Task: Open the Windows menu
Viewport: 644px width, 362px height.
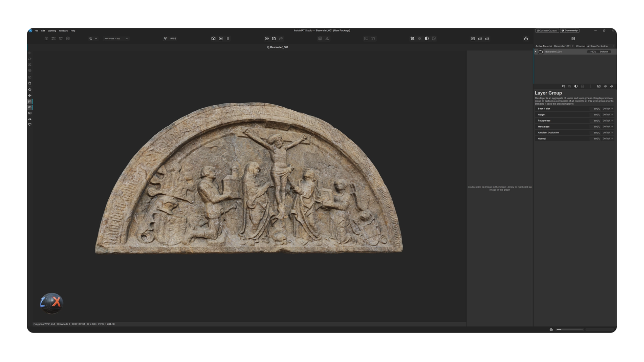Action: (63, 31)
